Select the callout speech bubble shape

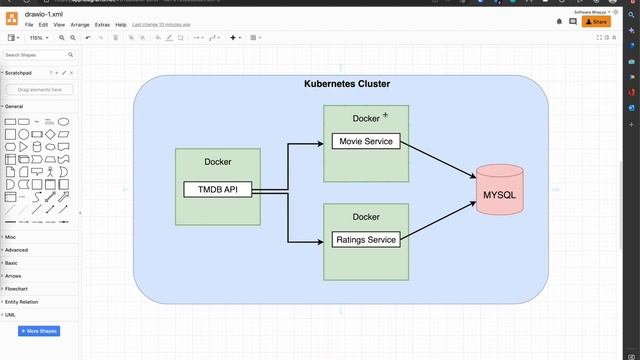(x=37, y=172)
